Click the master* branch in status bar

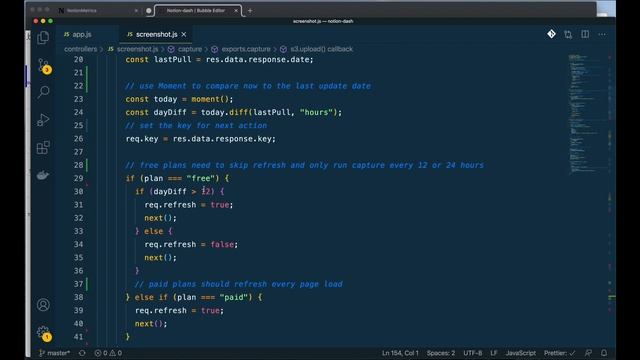(x=54, y=353)
